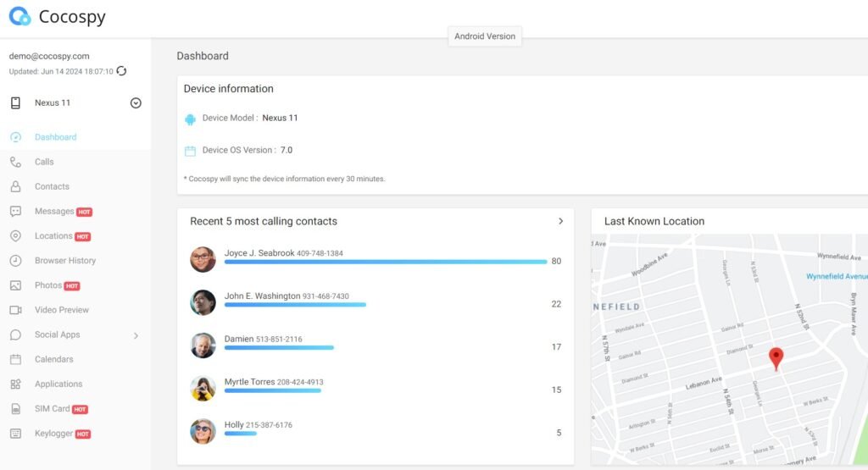Click the Video Preview camera icon
This screenshot has height=470, width=868.
[15, 310]
